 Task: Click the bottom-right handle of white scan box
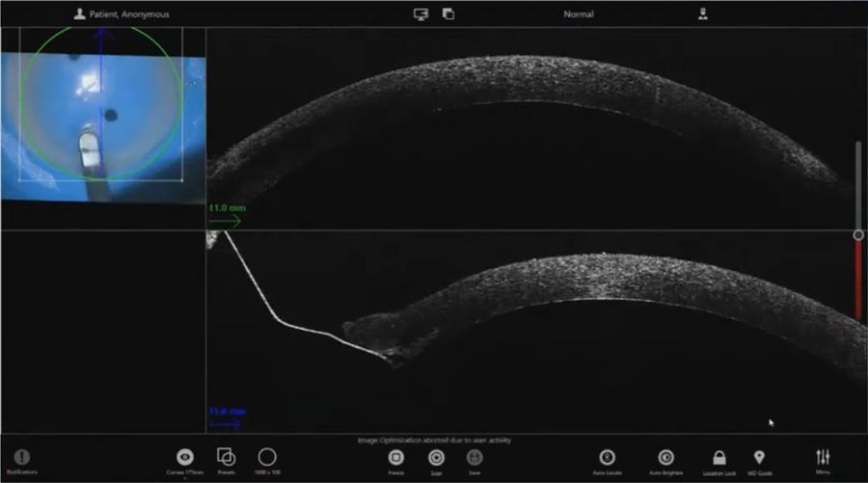[182, 180]
